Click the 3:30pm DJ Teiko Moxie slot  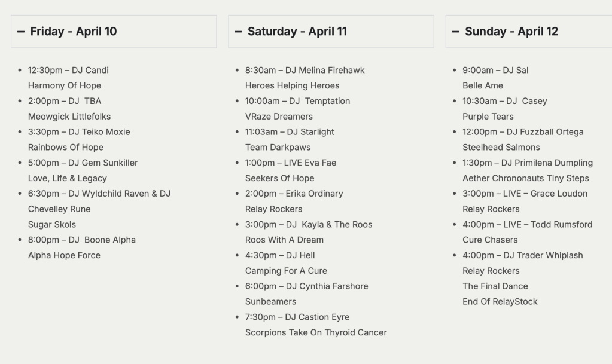click(79, 132)
